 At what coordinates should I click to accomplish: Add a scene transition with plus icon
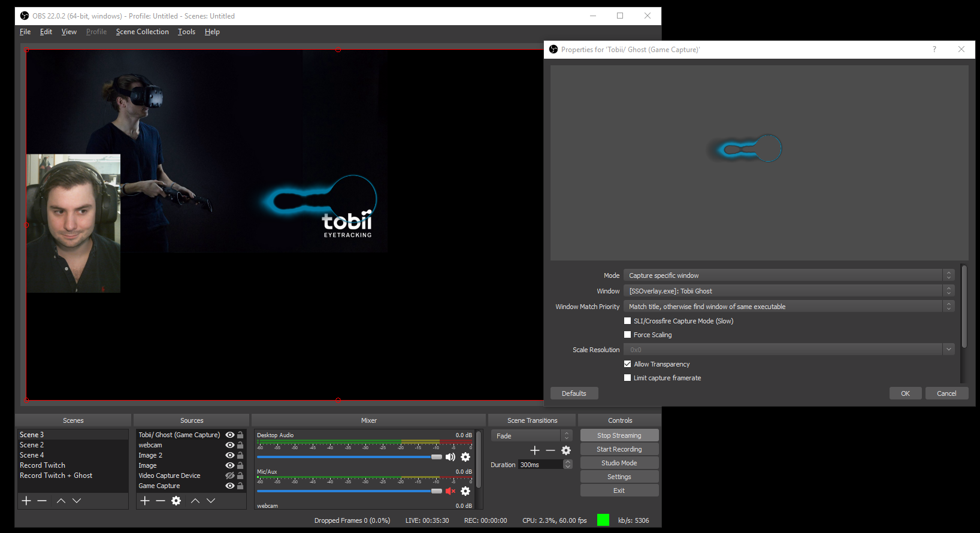(535, 450)
